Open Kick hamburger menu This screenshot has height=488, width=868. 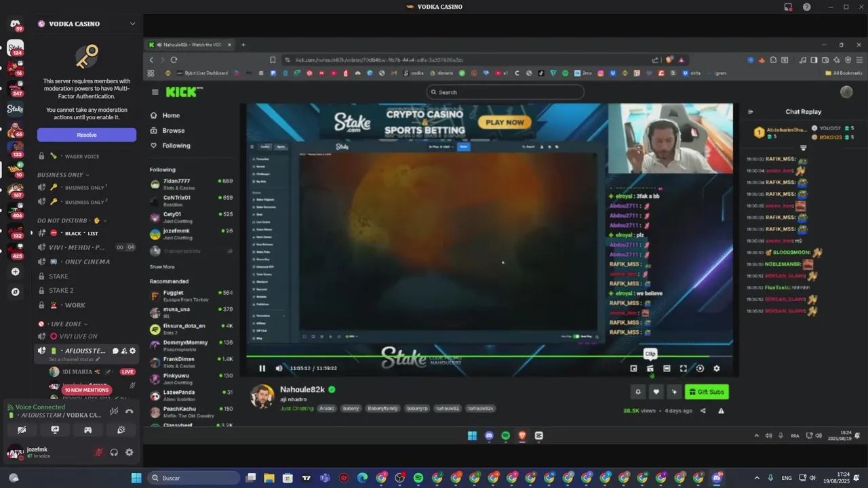click(155, 92)
